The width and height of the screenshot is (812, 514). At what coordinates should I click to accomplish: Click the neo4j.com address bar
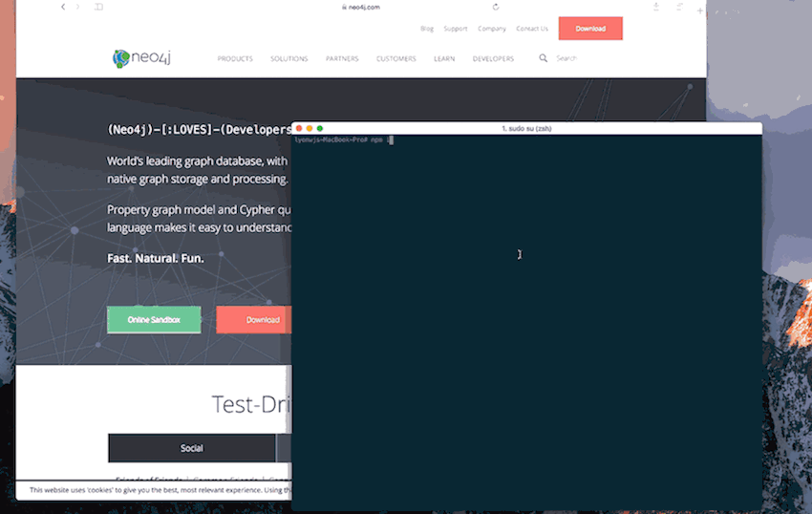click(x=361, y=8)
